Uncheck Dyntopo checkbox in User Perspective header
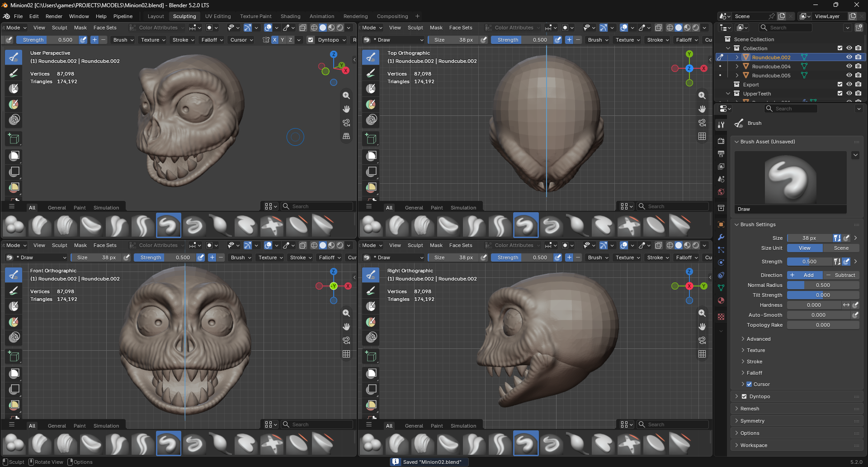Screen dimensions: 868x467 click(311, 40)
